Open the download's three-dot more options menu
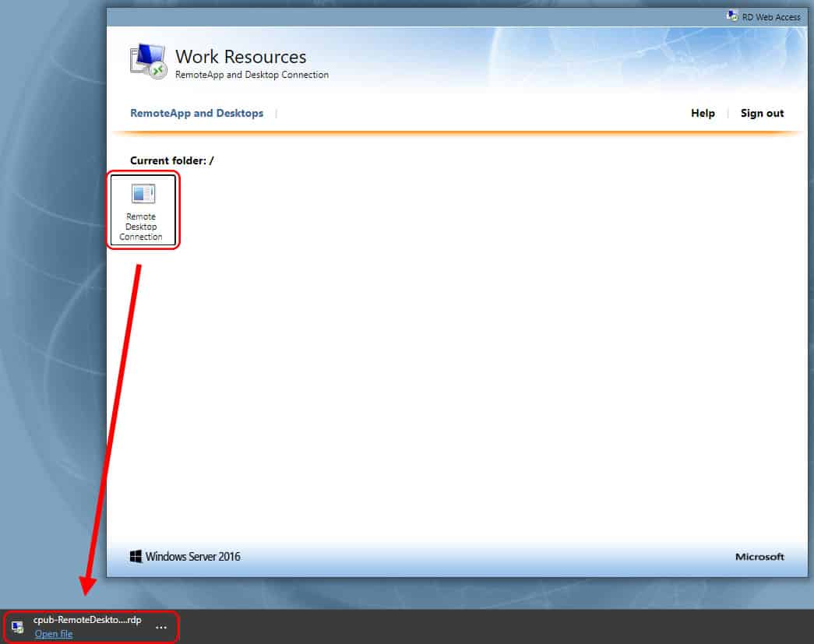The width and height of the screenshot is (814, 644). pos(161,627)
